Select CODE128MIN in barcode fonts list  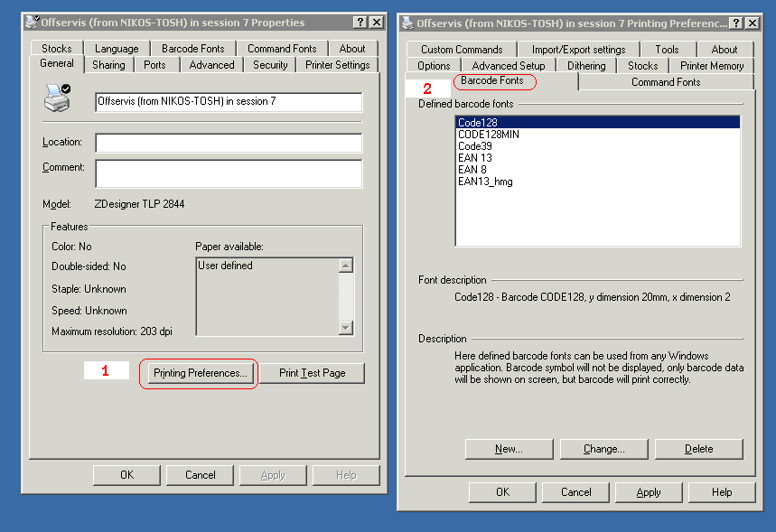click(x=489, y=135)
